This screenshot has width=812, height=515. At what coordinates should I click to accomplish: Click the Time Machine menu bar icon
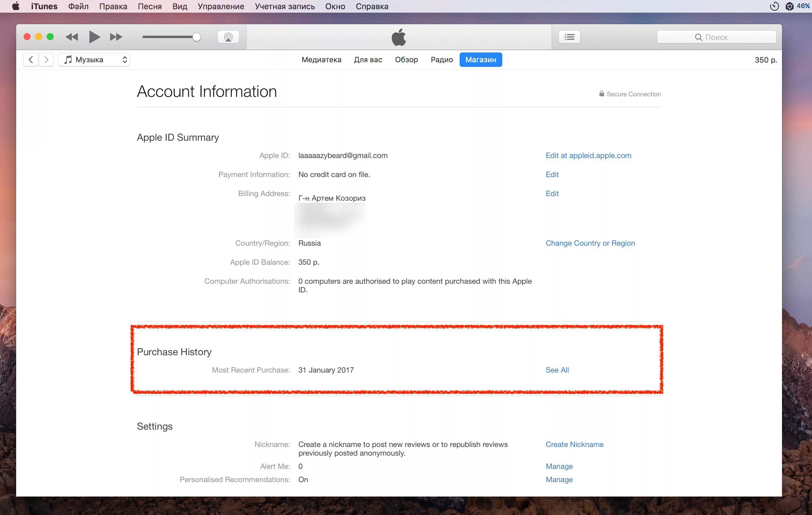[774, 6]
